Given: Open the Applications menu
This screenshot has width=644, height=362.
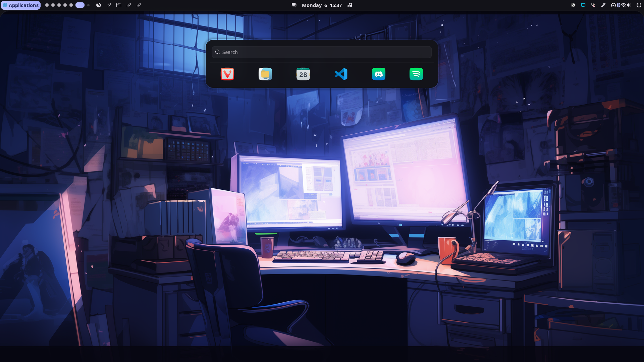Looking at the screenshot, I should [21, 5].
